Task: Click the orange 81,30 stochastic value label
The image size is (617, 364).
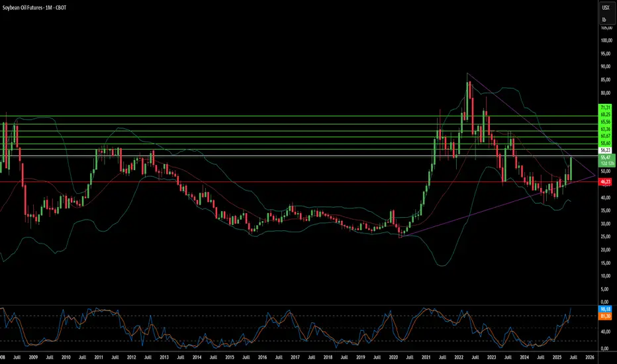Action: click(x=605, y=316)
